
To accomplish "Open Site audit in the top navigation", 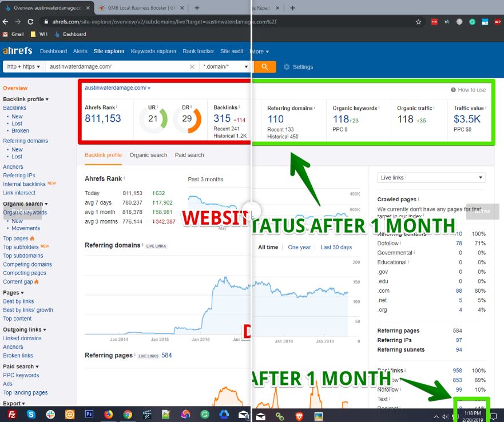I will (x=232, y=51).
